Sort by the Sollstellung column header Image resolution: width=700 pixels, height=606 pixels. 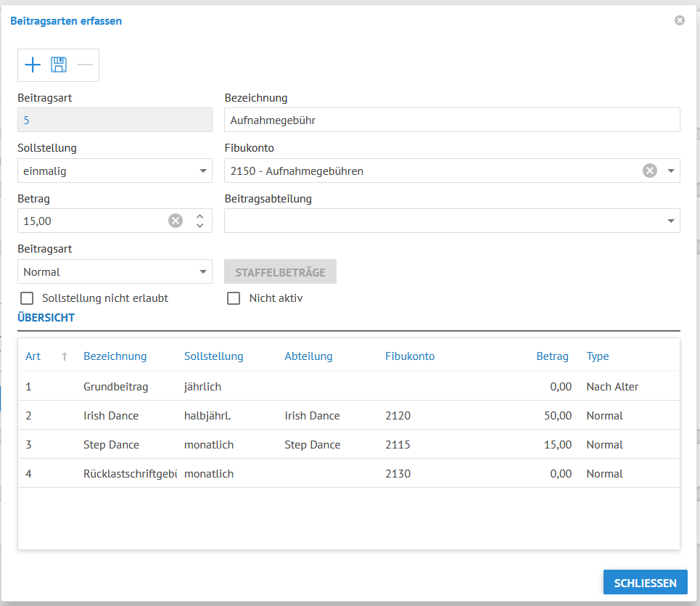click(x=214, y=356)
